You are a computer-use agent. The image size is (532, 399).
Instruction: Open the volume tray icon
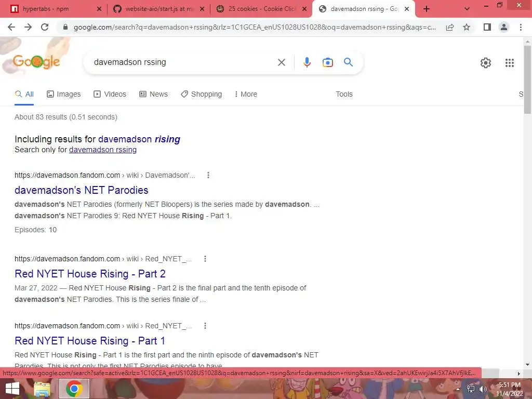pos(483,389)
